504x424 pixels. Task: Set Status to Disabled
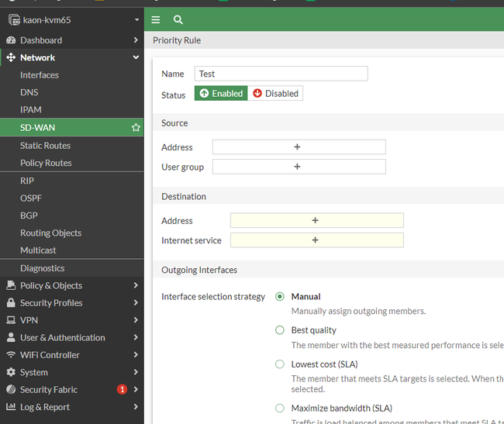[275, 94]
